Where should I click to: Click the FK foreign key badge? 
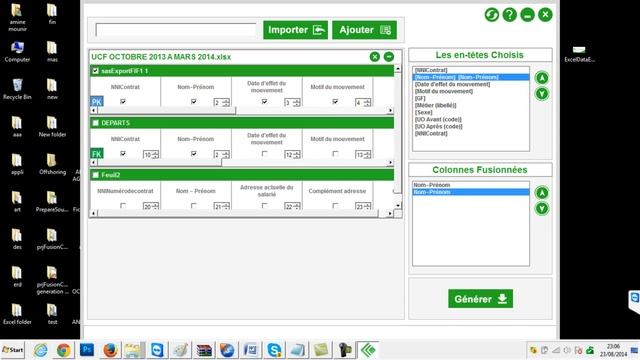97,154
